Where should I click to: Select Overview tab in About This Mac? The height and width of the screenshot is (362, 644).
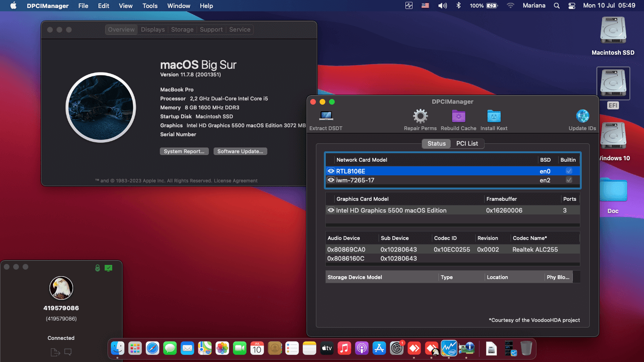tap(121, 29)
